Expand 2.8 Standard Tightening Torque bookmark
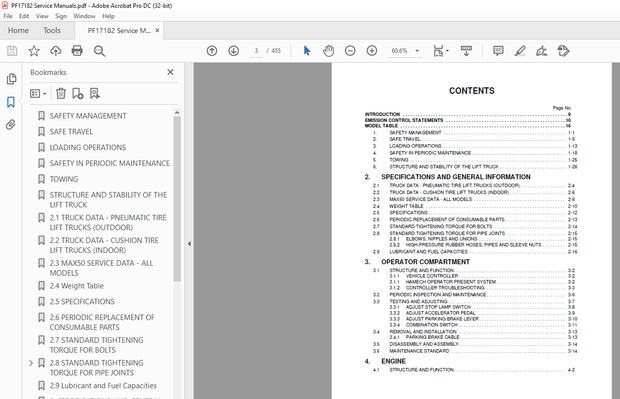The height and width of the screenshot is (399, 620). (31, 363)
